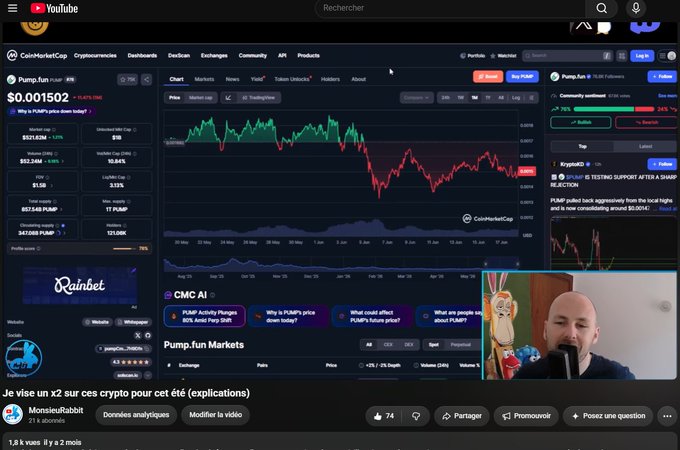Open the Products menu

[308, 55]
